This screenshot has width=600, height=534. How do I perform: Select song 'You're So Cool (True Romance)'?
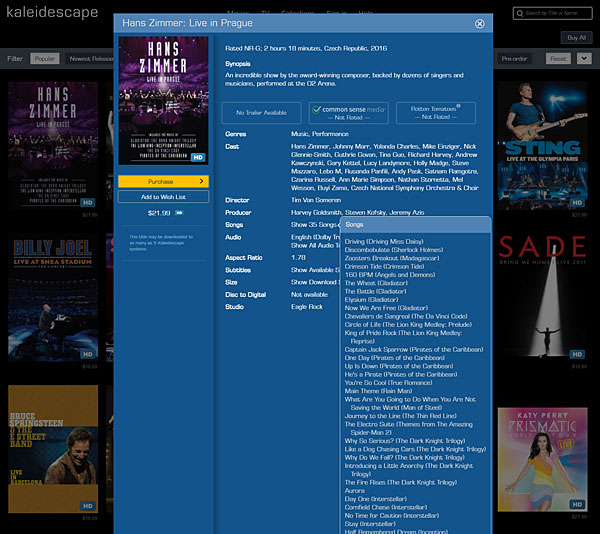coord(388,383)
